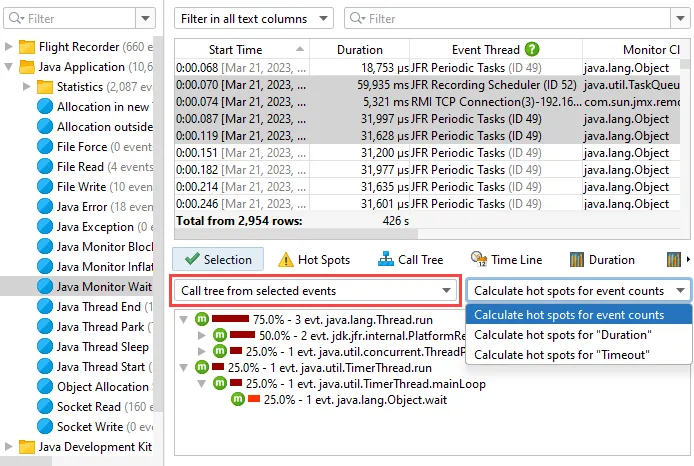The width and height of the screenshot is (694, 466).
Task: Select the row starting at 0:00.246
Action: 428,204
